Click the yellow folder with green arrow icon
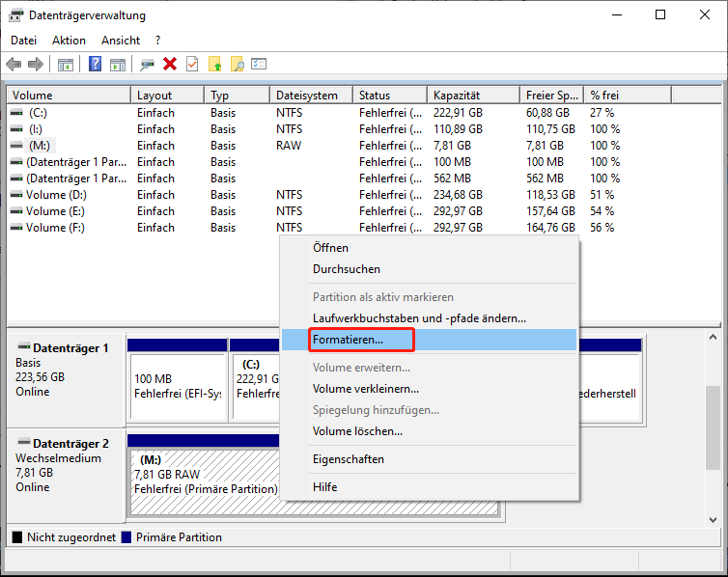728x577 pixels. point(215,64)
